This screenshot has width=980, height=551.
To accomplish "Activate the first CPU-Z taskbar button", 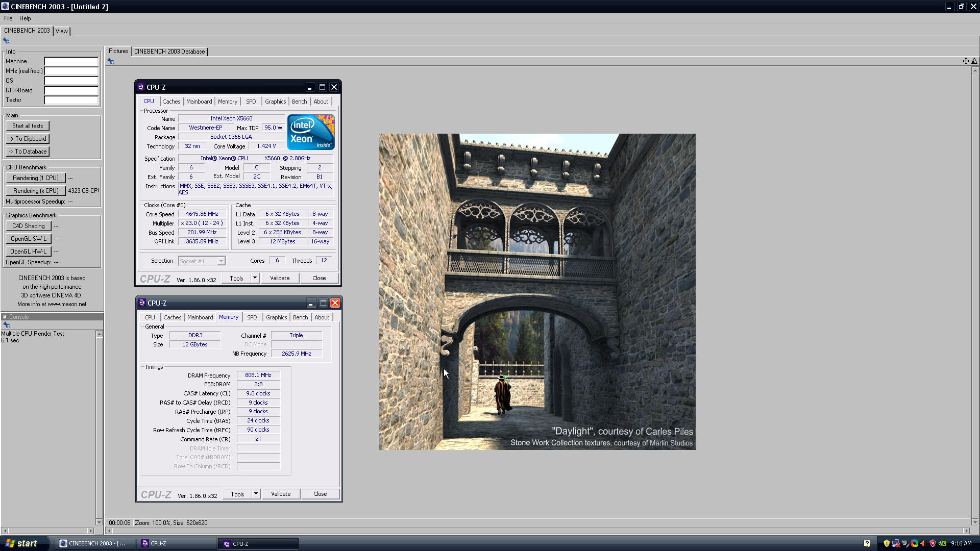I will click(177, 543).
